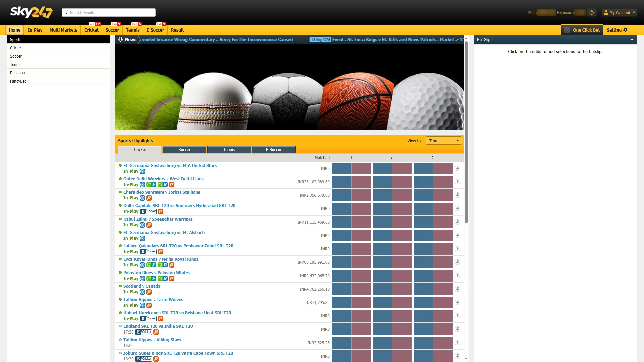Open the Hobart Hurricanes SRL T20 vs Brisbane Heat match
Viewport: 644px width, 362px height.
click(x=177, y=313)
